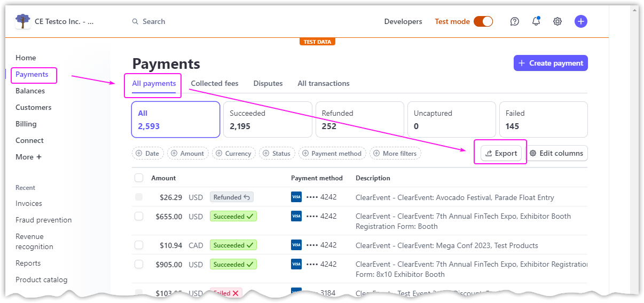
Task: Filter by Succeeded 2,195 payments card
Action: pos(268,119)
